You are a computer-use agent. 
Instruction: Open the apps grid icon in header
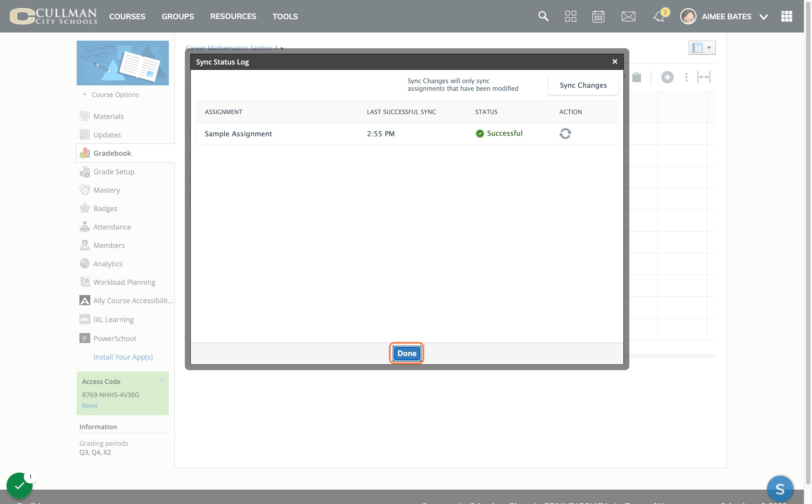[571, 16]
